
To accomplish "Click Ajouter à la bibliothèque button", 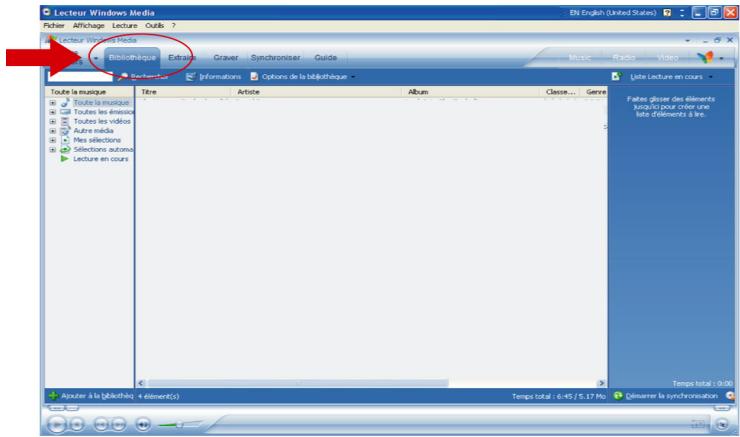I will [x=91, y=395].
